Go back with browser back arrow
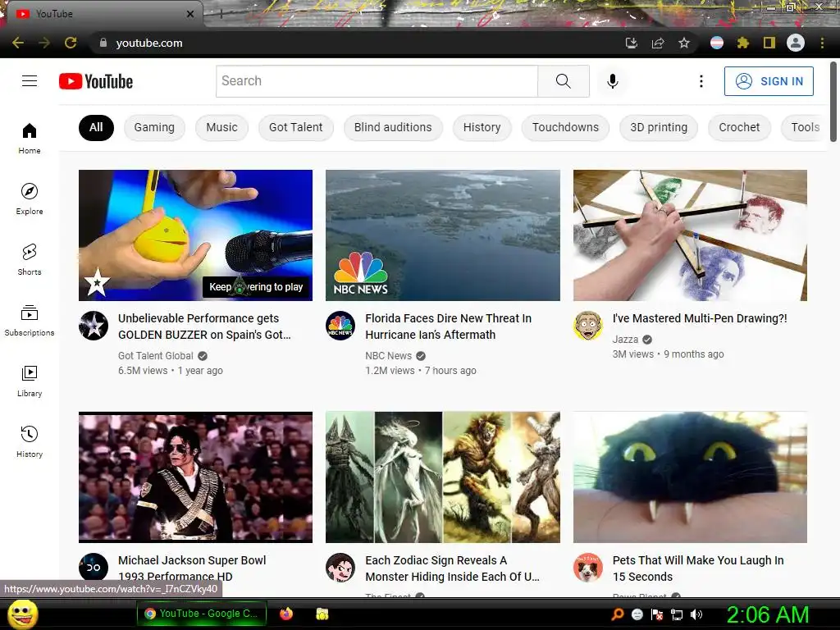 (18, 43)
